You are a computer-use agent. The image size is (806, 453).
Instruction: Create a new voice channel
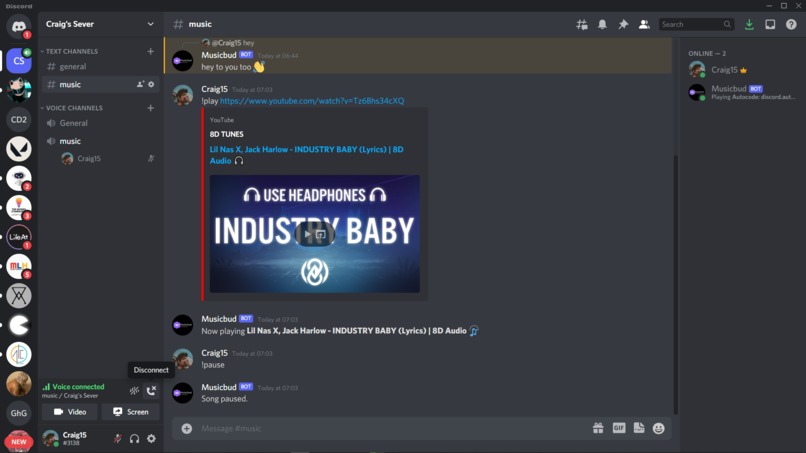click(151, 108)
